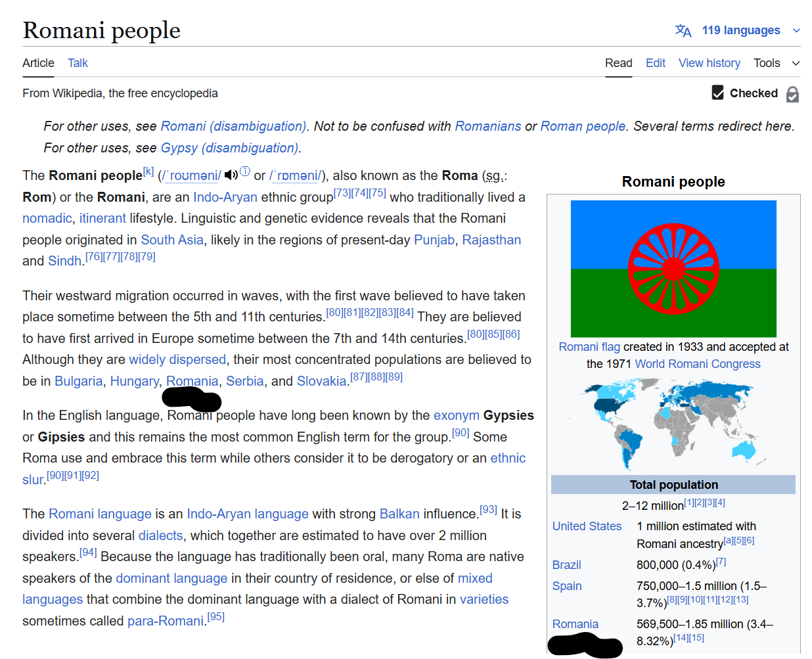
Task: Click the IPA pronunciation /ˈroʊməni/ link
Action: tap(191, 175)
